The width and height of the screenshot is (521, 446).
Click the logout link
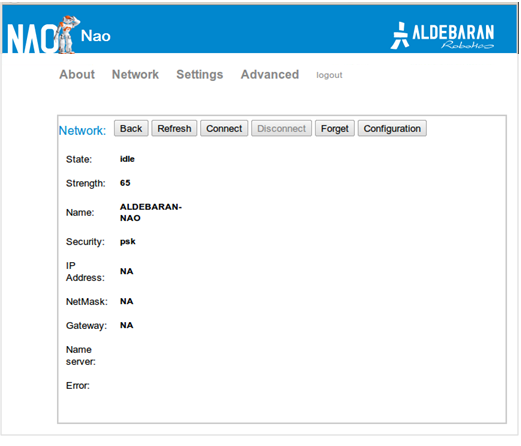pos(329,75)
